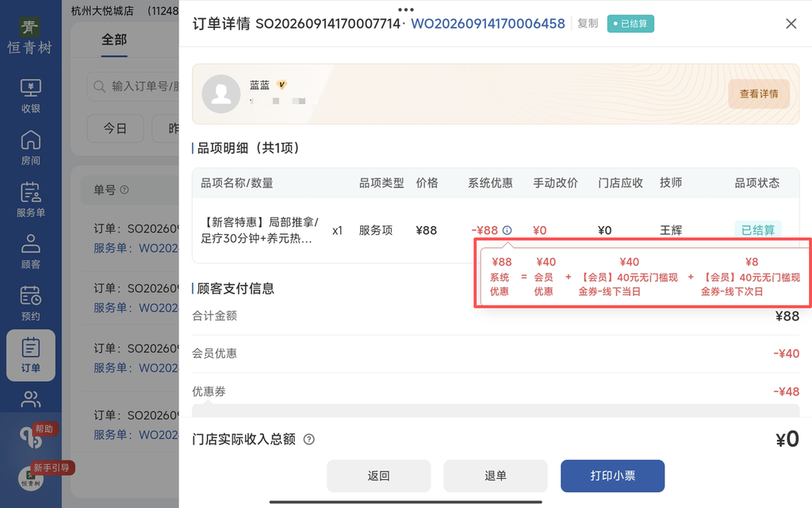Click the item name 【新客特惠】局部推拿

(259, 230)
